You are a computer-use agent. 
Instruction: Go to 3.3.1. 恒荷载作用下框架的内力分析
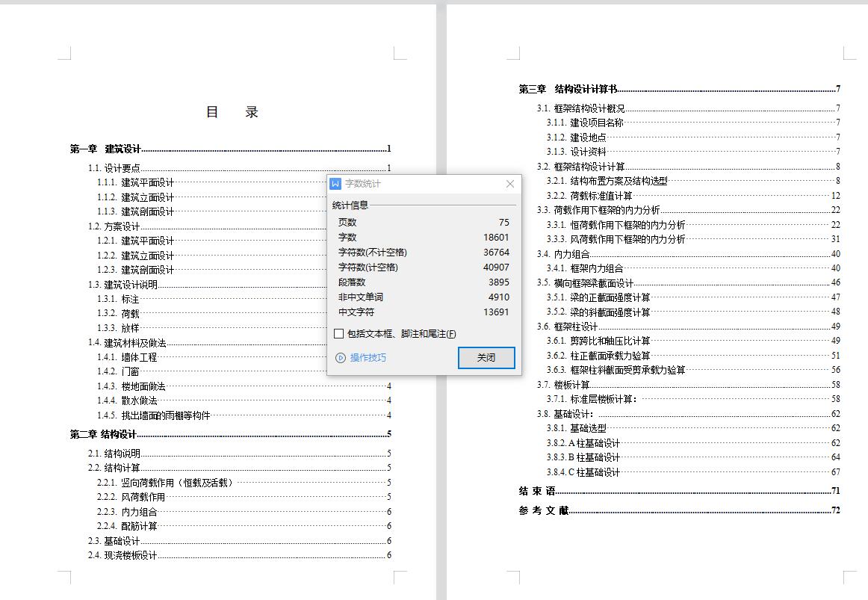[693, 225]
